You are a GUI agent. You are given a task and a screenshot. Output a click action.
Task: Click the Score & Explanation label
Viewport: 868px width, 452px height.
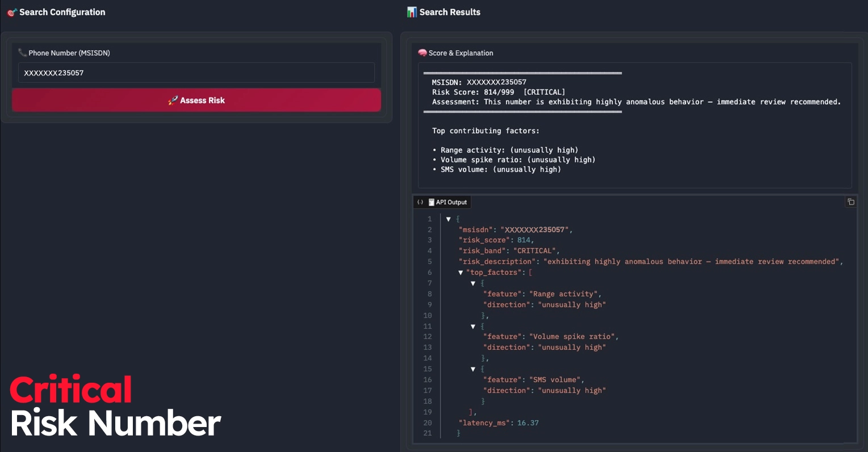coord(461,53)
